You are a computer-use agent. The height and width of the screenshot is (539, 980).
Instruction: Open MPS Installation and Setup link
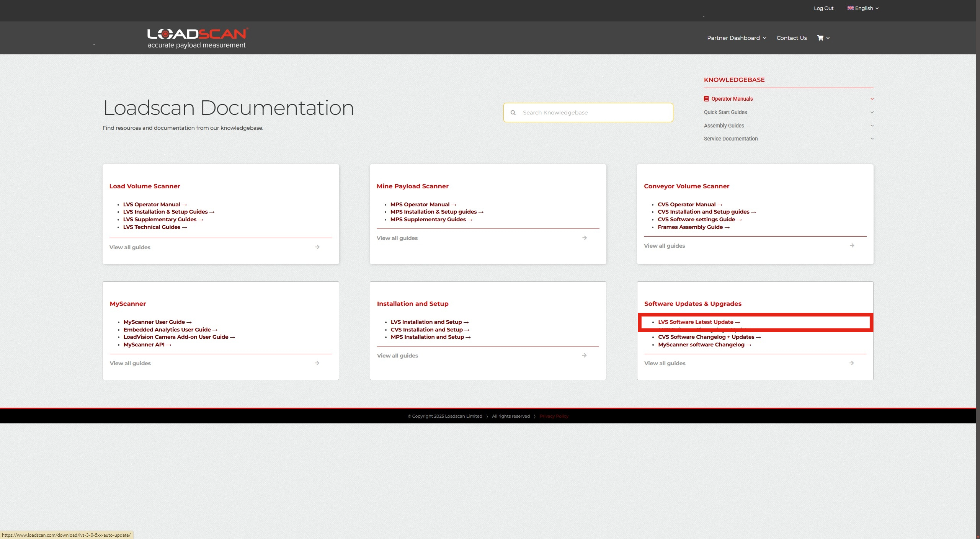pyautogui.click(x=431, y=337)
